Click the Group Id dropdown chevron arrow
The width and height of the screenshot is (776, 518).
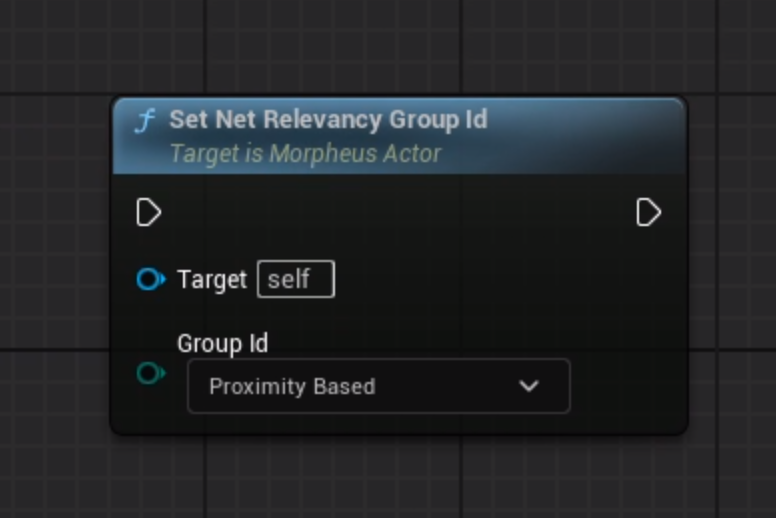(529, 386)
